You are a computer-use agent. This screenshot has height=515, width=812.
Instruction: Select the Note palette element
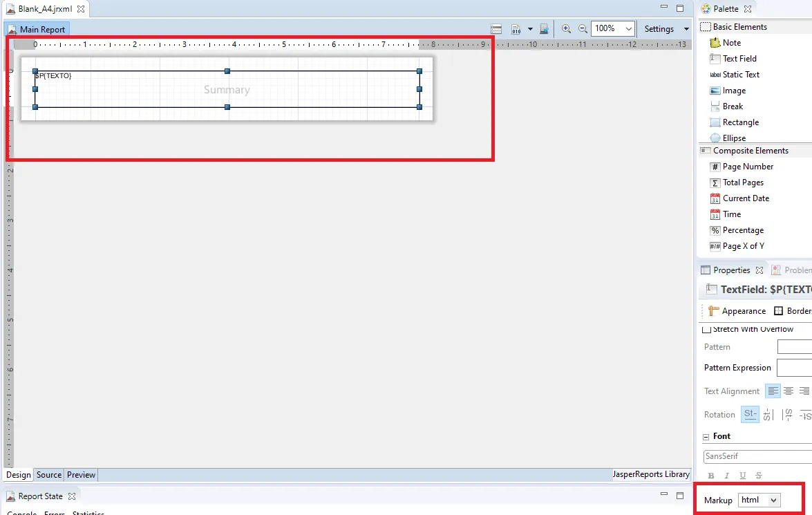pos(726,43)
